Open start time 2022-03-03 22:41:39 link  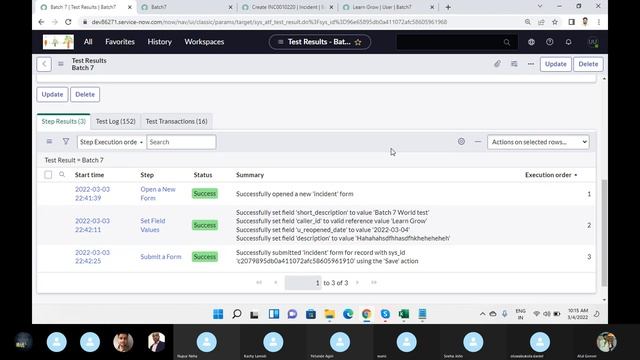click(x=92, y=193)
